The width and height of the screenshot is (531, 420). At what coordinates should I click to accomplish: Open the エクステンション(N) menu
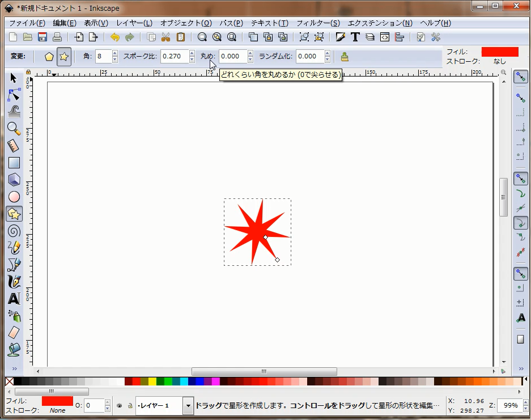(380, 23)
